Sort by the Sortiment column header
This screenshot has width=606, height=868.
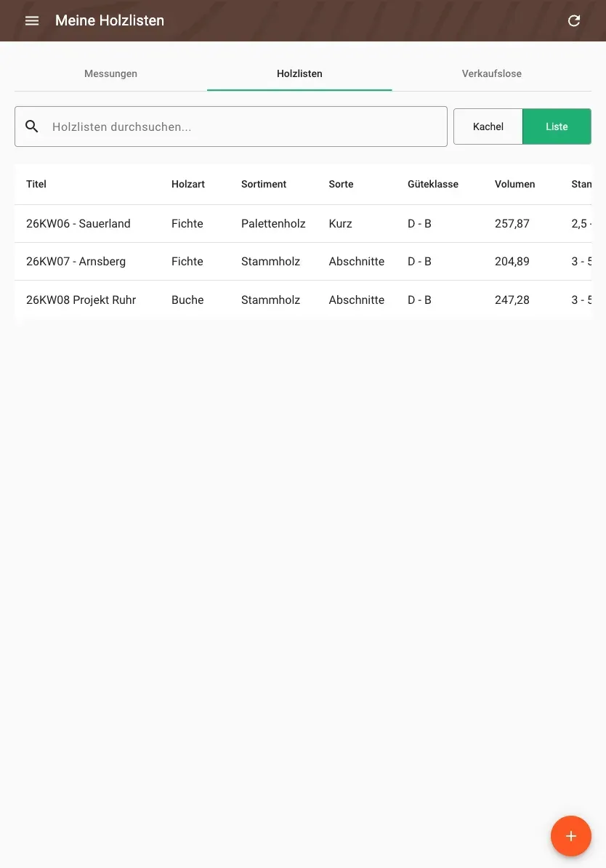(264, 185)
